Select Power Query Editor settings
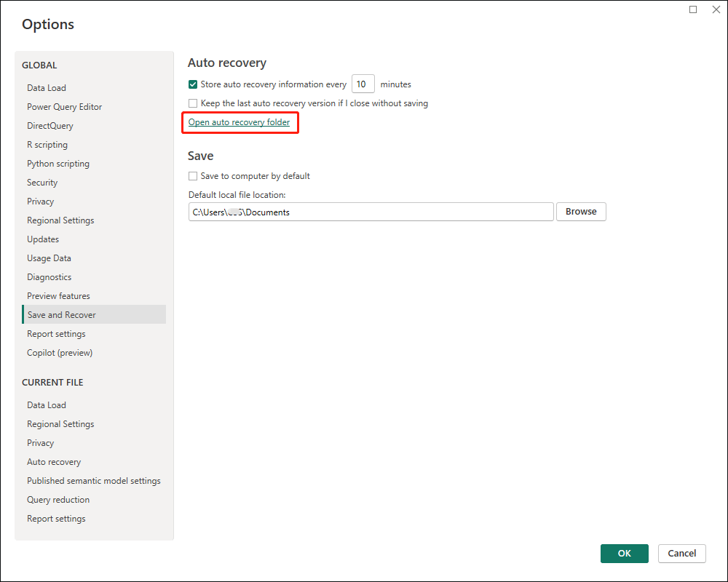Image resolution: width=728 pixels, height=582 pixels. point(64,106)
